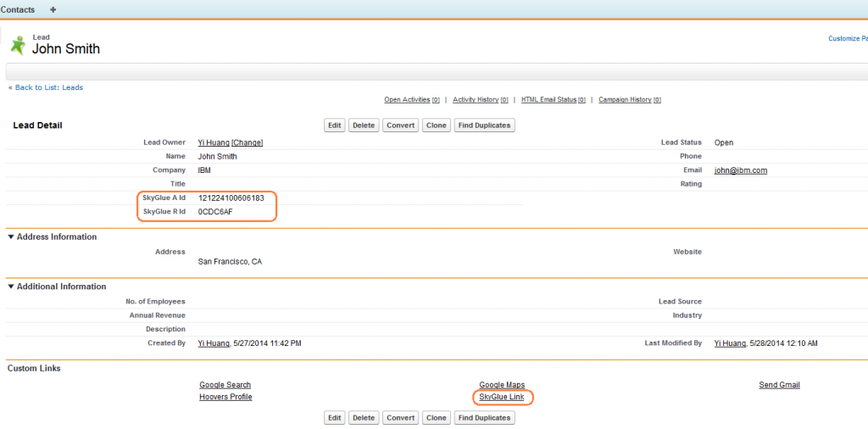The width and height of the screenshot is (868, 429).
Task: Collapse the Additional Information section
Action: click(11, 287)
